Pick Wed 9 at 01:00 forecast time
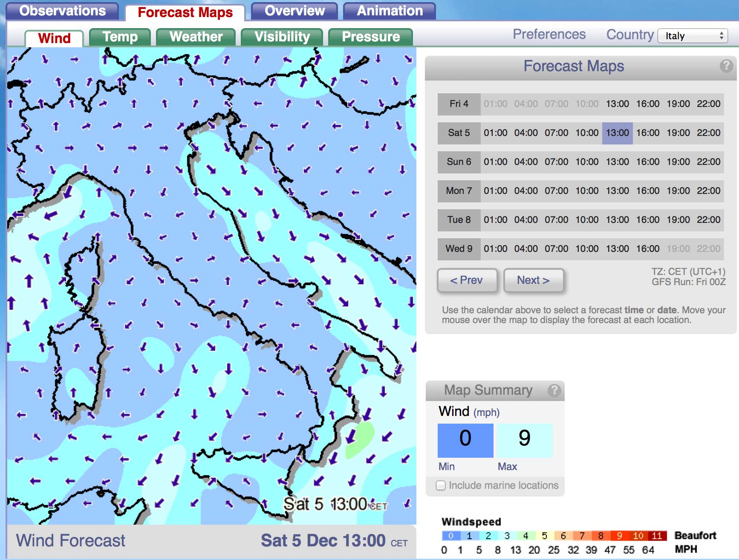The height and width of the screenshot is (560, 739). click(x=495, y=249)
